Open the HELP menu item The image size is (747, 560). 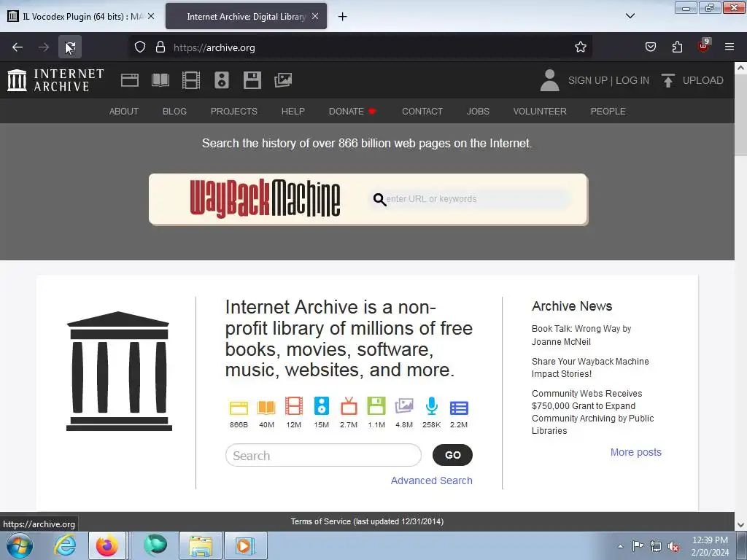click(x=293, y=112)
